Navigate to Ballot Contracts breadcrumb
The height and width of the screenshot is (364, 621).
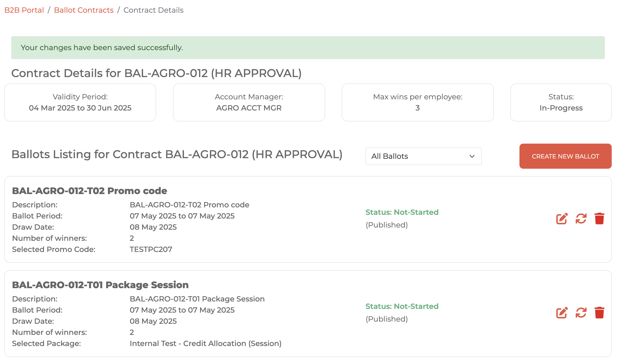pos(84,10)
